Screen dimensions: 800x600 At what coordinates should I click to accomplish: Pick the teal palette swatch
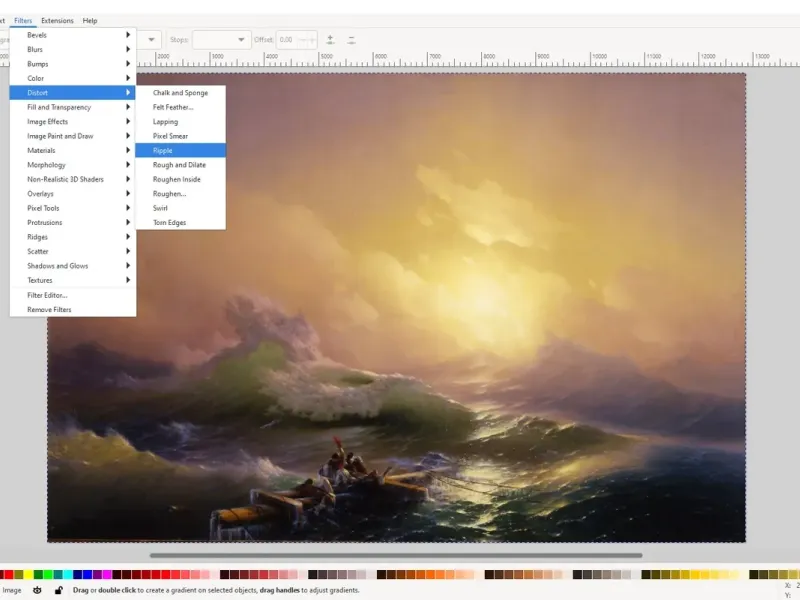pos(58,574)
